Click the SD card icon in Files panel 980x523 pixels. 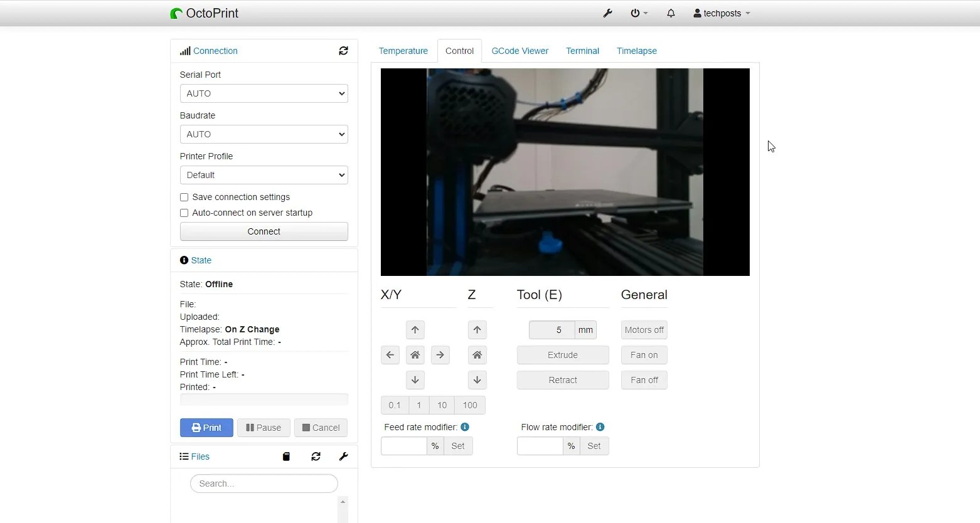click(x=286, y=457)
